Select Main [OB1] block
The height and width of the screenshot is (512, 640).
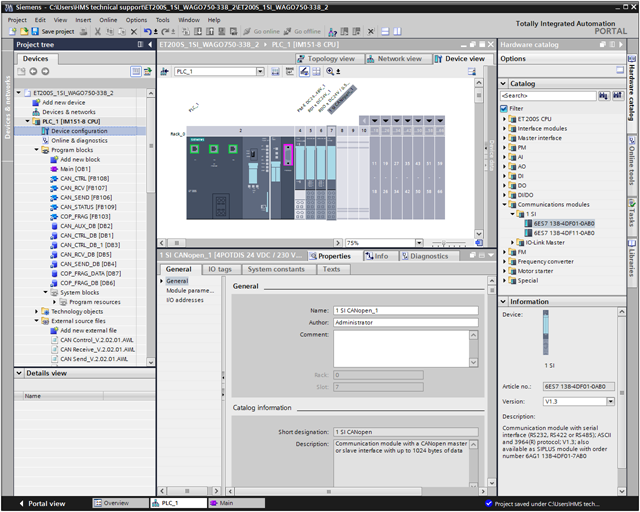75,169
